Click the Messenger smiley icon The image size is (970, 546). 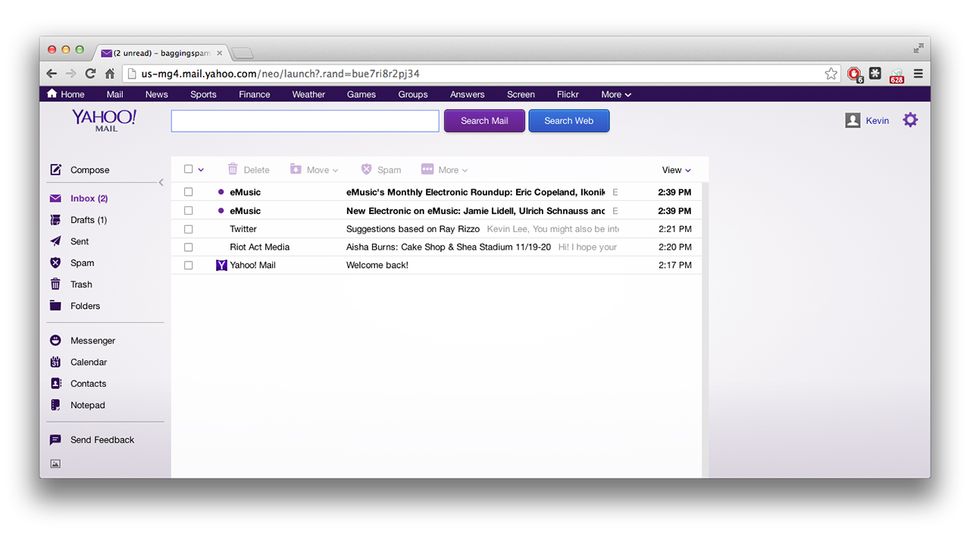coord(56,340)
